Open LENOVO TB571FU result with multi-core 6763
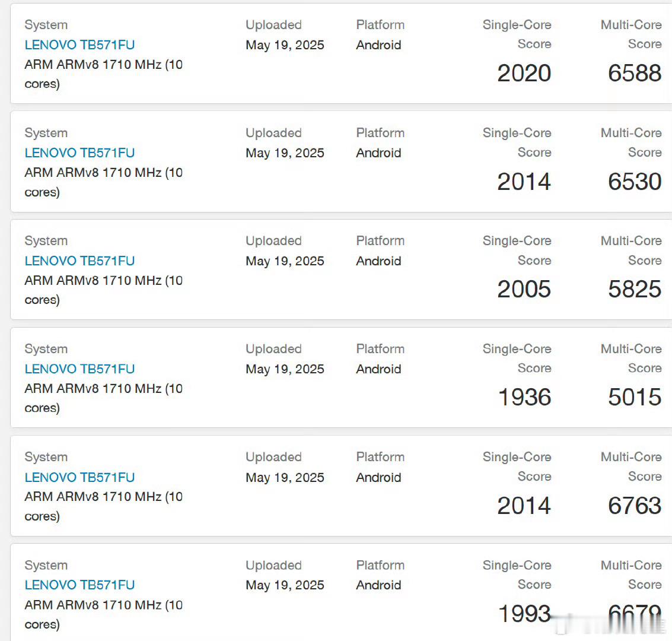Screen dimensions: 672x641 coord(79,477)
